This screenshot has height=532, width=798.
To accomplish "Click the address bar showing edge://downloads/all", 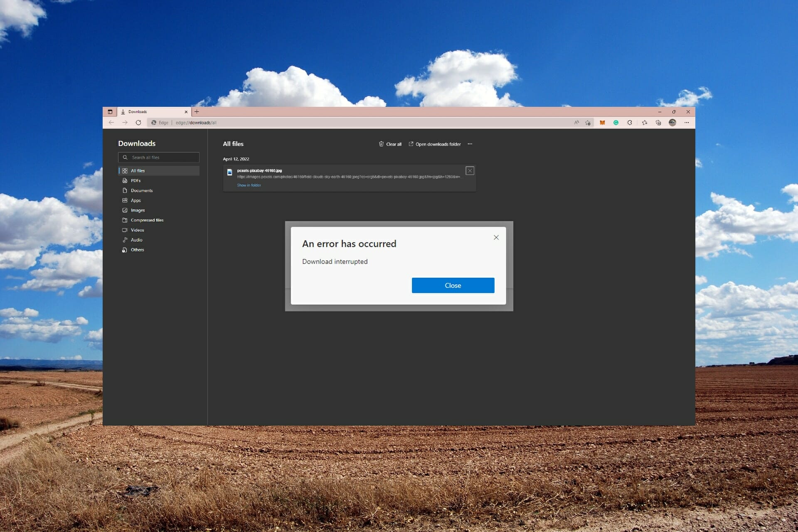I will [370, 123].
